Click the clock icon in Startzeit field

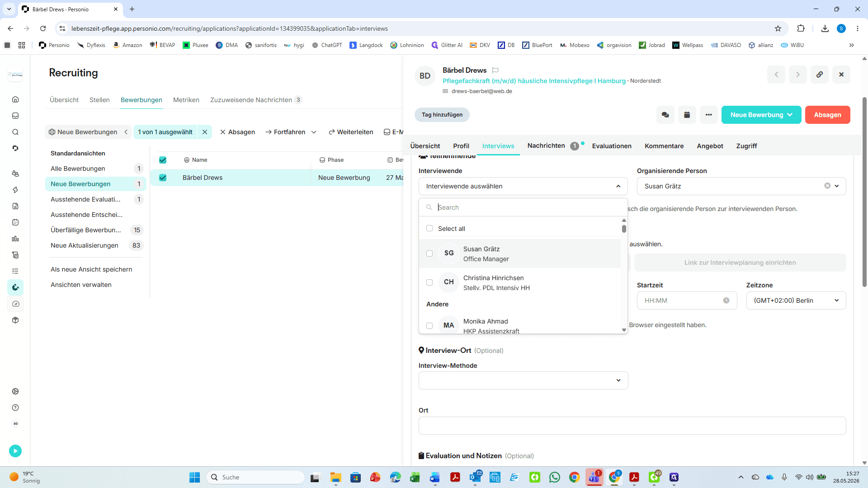726,300
